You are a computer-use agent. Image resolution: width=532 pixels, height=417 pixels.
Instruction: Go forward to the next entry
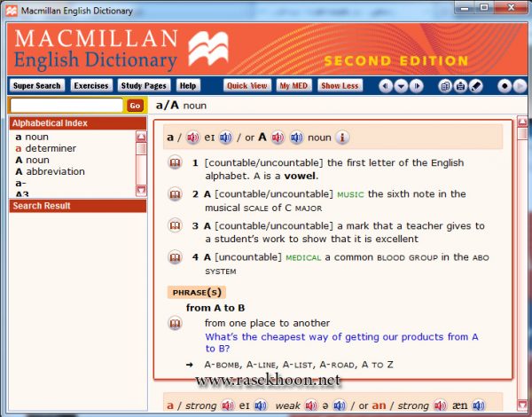point(417,86)
